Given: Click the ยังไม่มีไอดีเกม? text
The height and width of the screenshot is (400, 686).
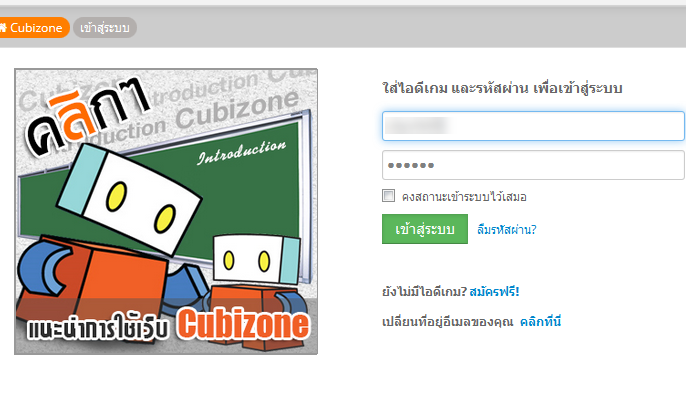Looking at the screenshot, I should tap(424, 291).
